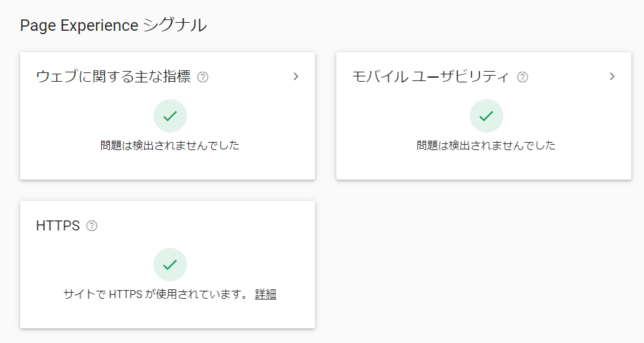This screenshot has height=343, width=644.
Task: Click help icon next to HTTPS title
Action: [92, 226]
